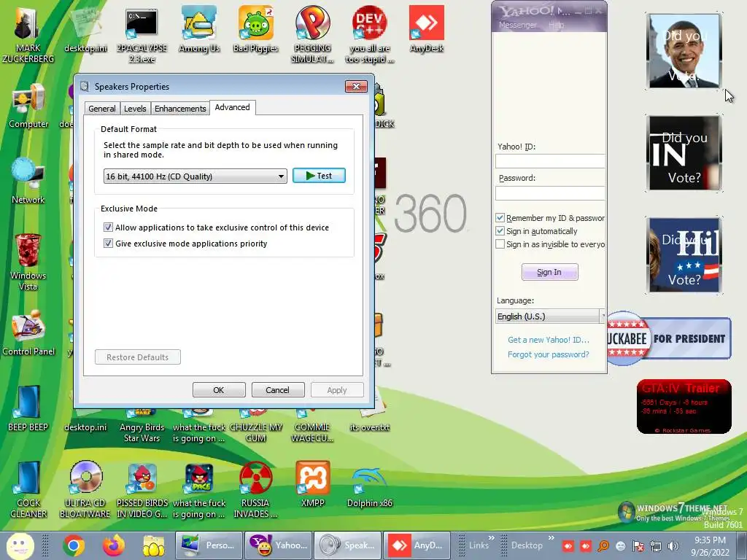
Task: Click the Sign In button
Action: click(550, 272)
